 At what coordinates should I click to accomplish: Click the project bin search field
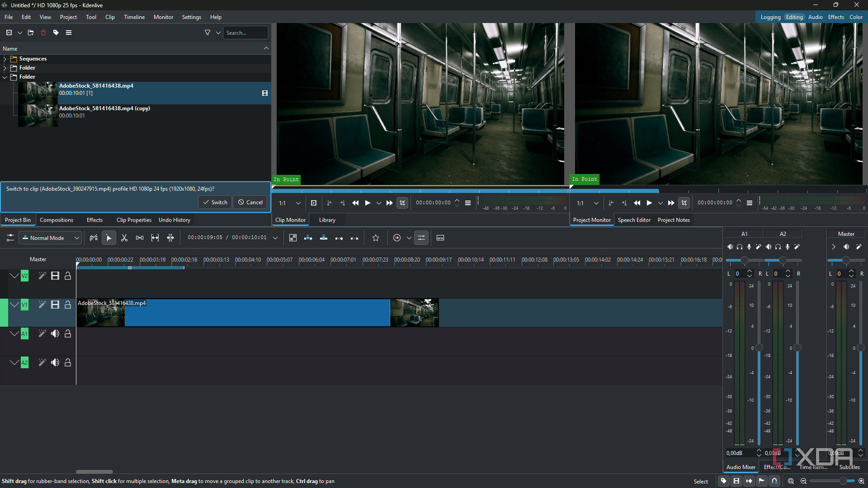(245, 33)
